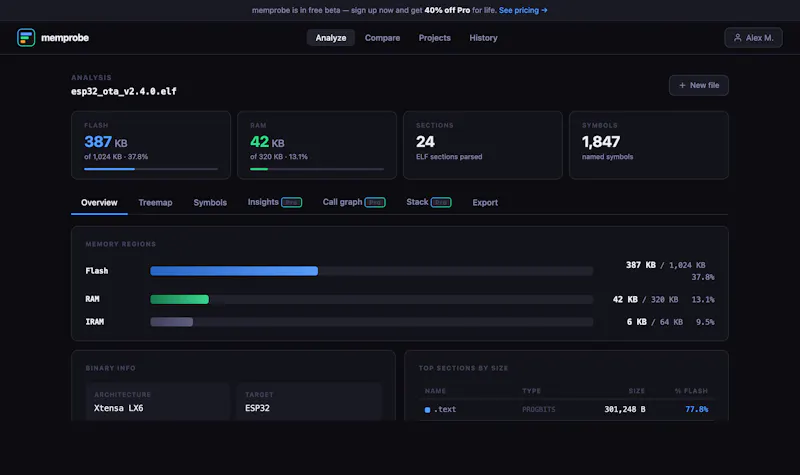Viewport: 800px width, 475px height.
Task: Click the memprobe logo icon
Action: click(x=26, y=38)
